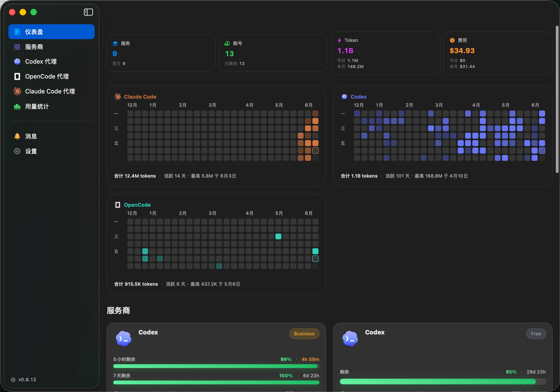Open the 费用 cost summary card

click(x=498, y=53)
